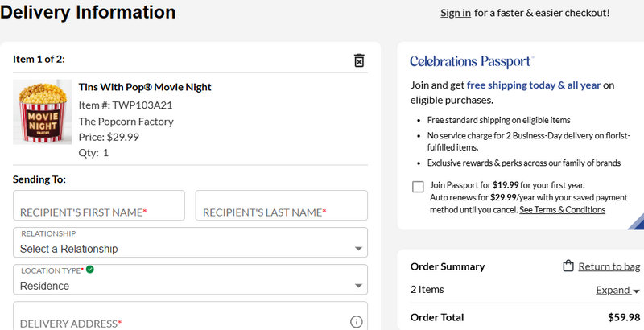
Task: Check the Join Passport for $19.99 checkbox
Action: (x=418, y=187)
